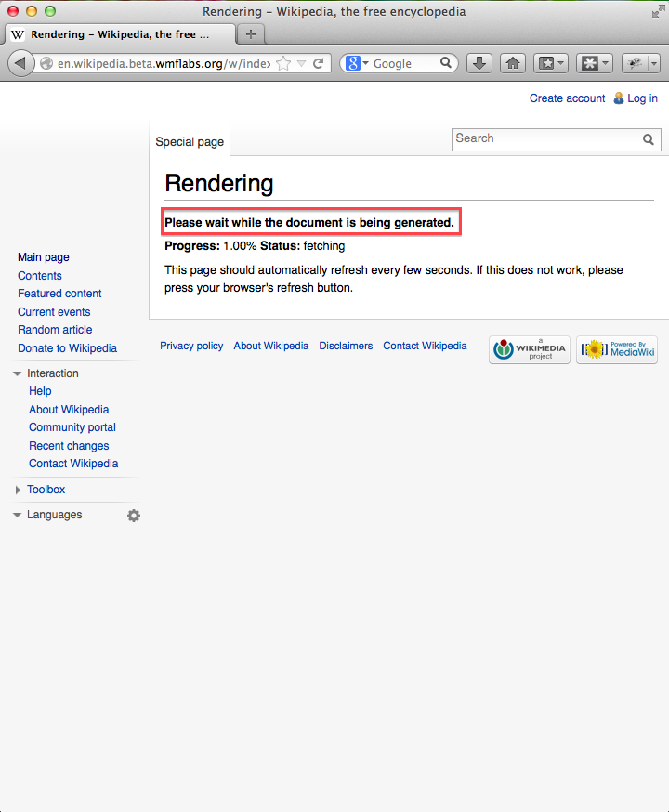The image size is (669, 812).
Task: Go to the browser Home button
Action: coord(513,64)
